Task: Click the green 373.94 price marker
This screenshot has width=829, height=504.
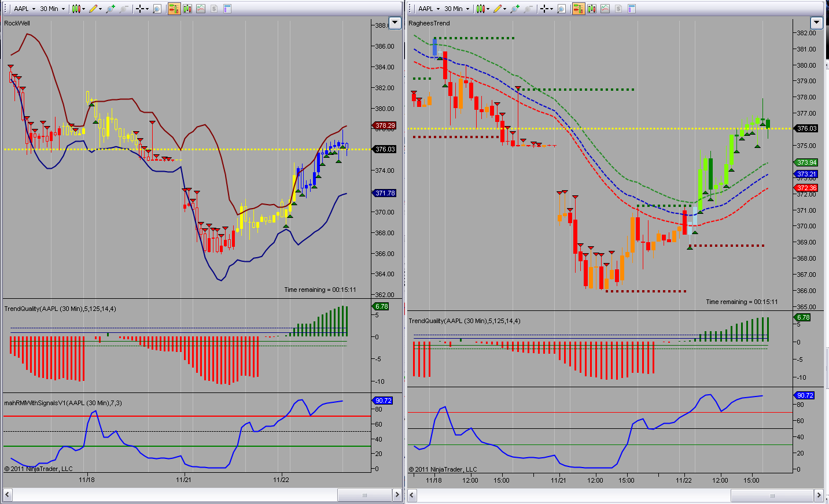Action: tap(806, 162)
